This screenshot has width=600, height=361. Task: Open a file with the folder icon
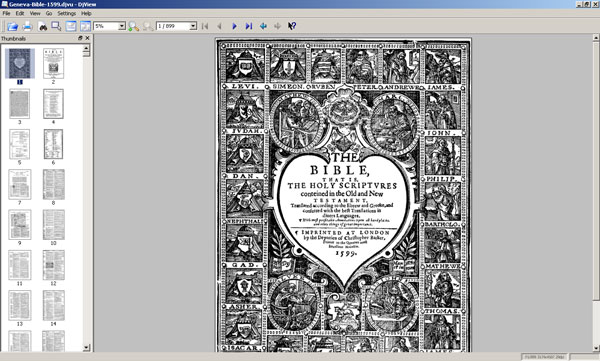[12, 26]
